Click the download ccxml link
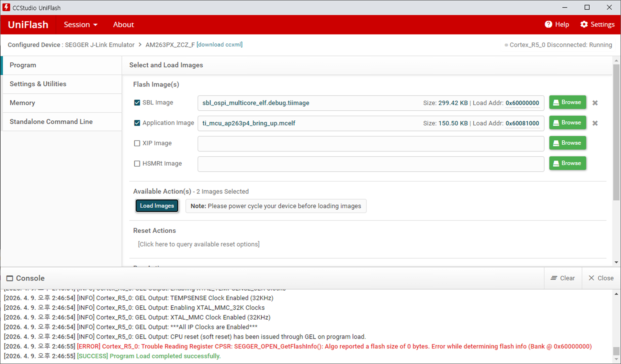 (220, 45)
